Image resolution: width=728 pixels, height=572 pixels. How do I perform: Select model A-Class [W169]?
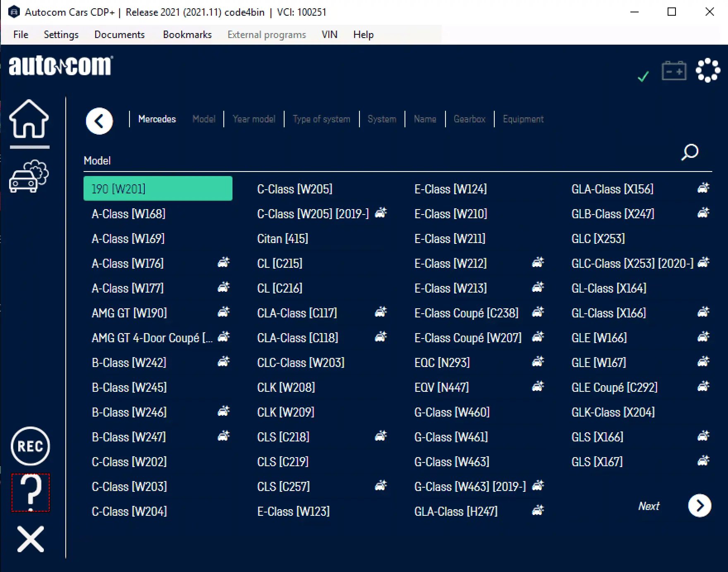tap(128, 238)
